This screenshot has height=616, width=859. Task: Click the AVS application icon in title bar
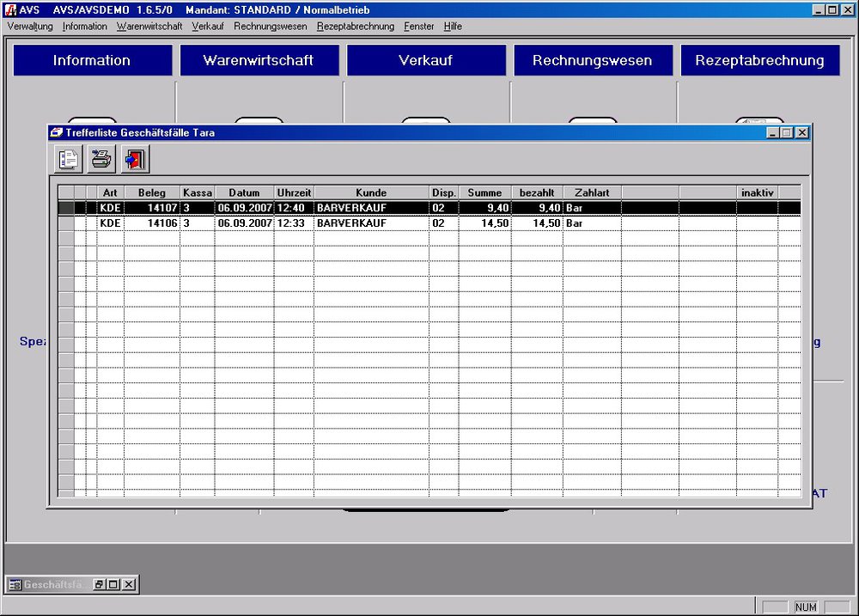[11, 9]
